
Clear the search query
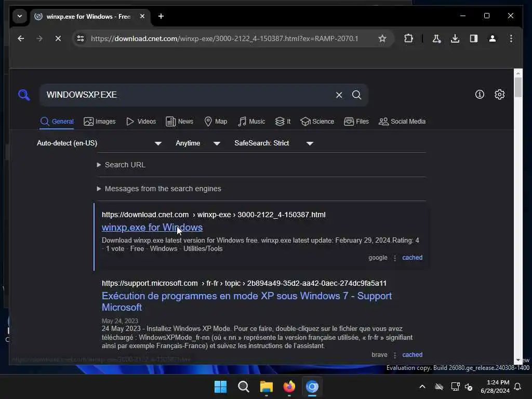pos(339,95)
